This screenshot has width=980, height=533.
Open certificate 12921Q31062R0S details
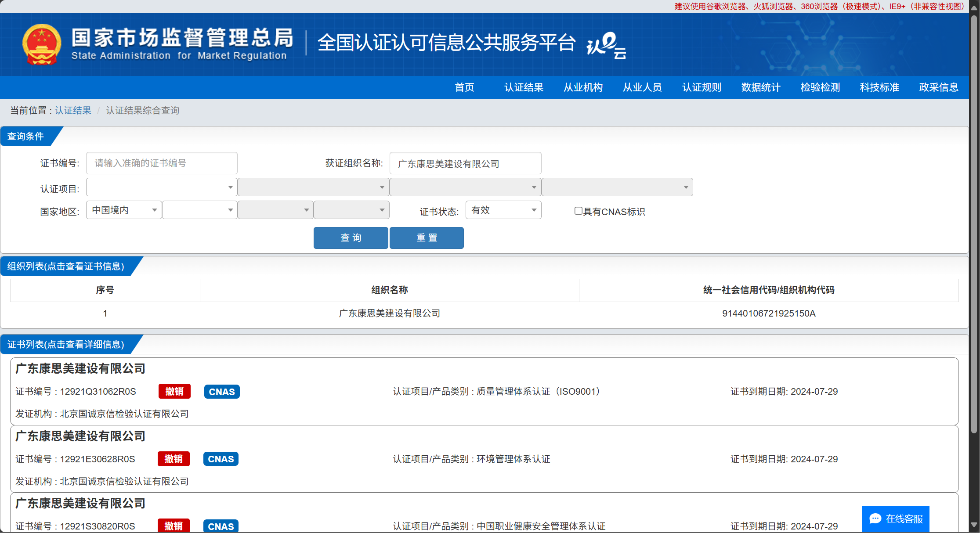[484, 391]
